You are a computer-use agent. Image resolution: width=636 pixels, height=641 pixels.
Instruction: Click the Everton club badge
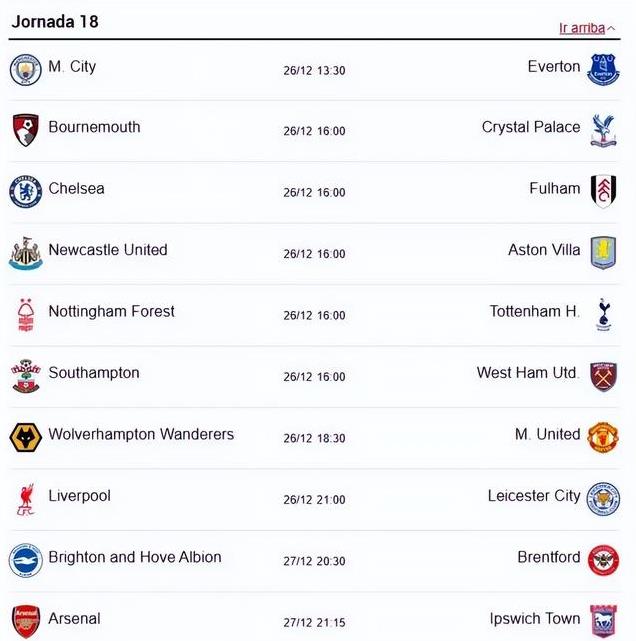tap(603, 69)
